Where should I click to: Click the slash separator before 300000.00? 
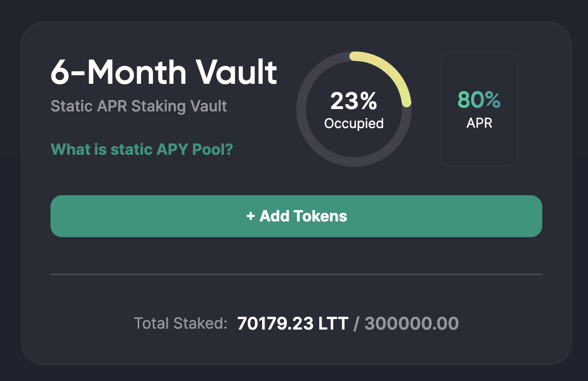pyautogui.click(x=356, y=323)
